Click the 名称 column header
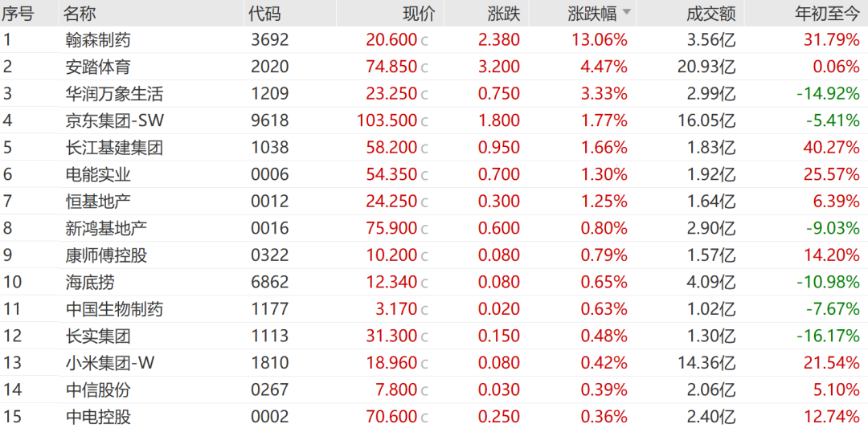The height and width of the screenshot is (428, 868). (x=79, y=14)
